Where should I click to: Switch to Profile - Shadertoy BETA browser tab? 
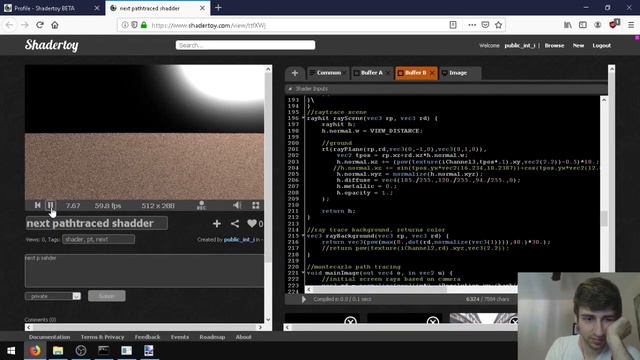coord(51,8)
